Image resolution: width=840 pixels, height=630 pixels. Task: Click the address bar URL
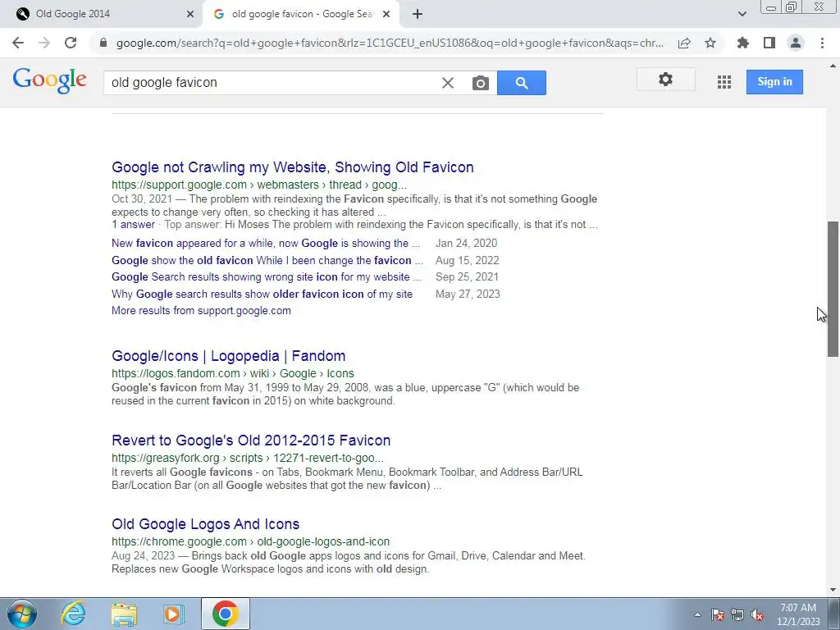click(390, 43)
